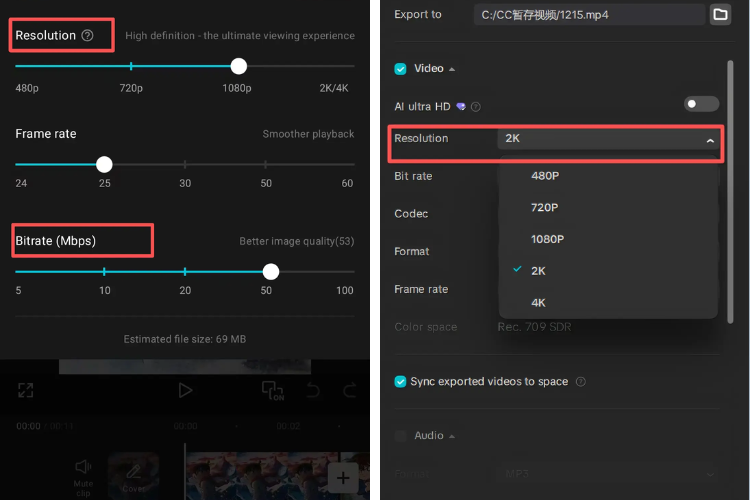Click the Codec label
This screenshot has height=500, width=750.
[x=411, y=214]
